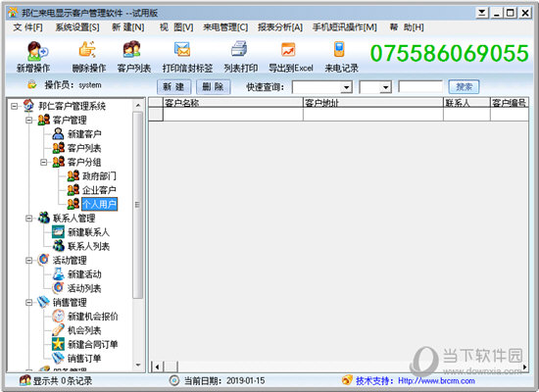Click the 删除操作 hand icon
Screen dimensions: 539x392
87,50
